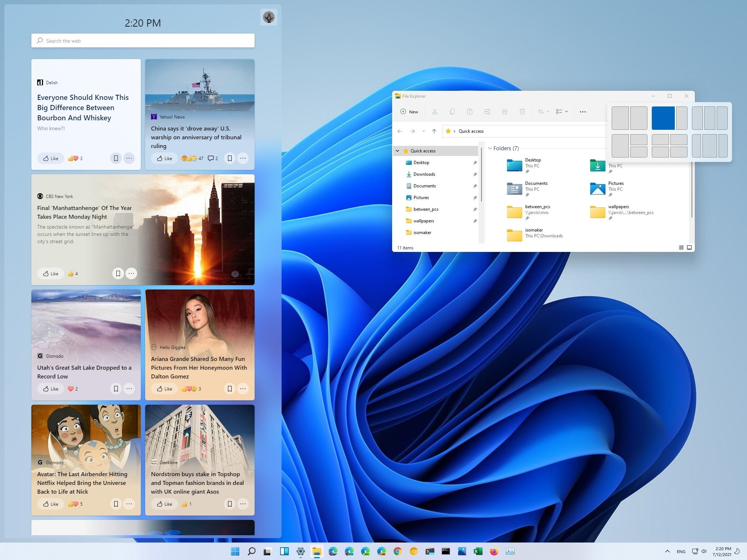
Task: Bookmark the Manhattanhenge story
Action: click(x=118, y=273)
